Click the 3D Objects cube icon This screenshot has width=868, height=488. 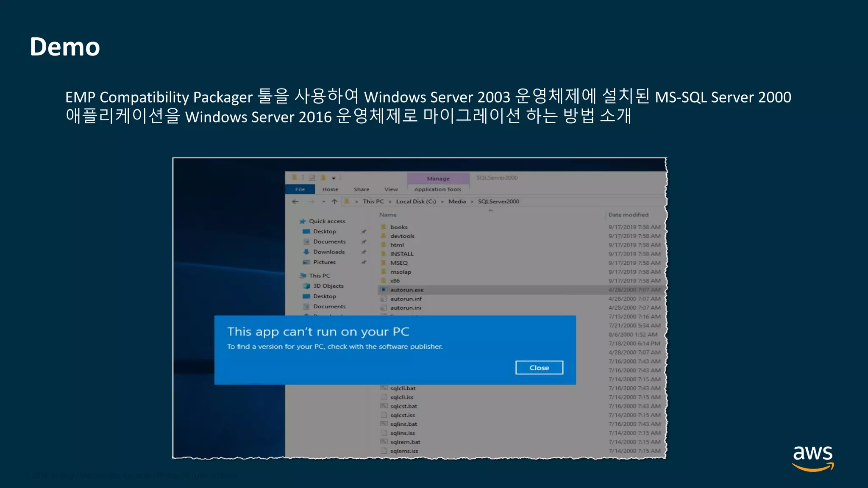(306, 286)
